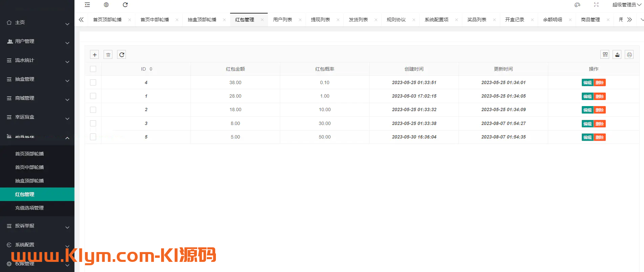Click 编辑 button for the 28.00 row

[x=587, y=96]
